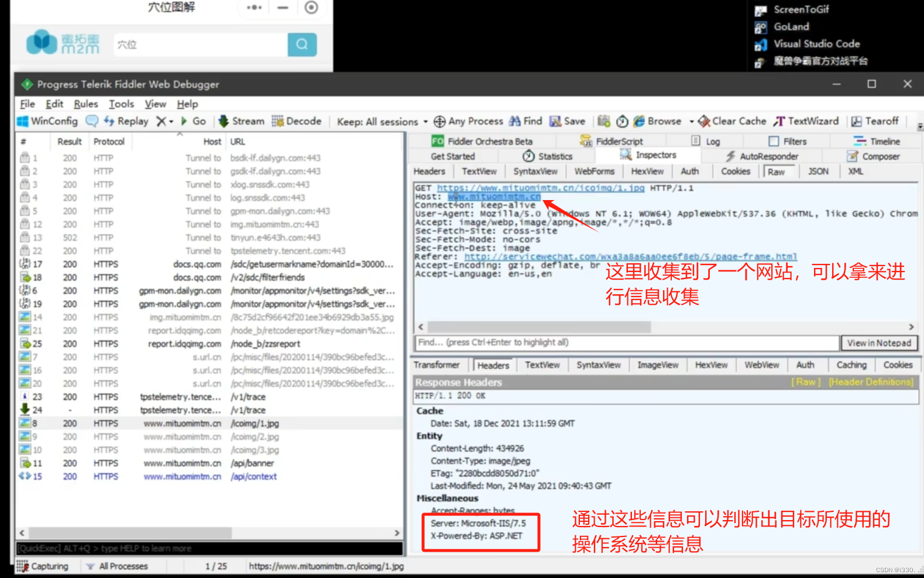Switch to the AutoResponder tab
The image size is (924, 578).
coord(762,156)
